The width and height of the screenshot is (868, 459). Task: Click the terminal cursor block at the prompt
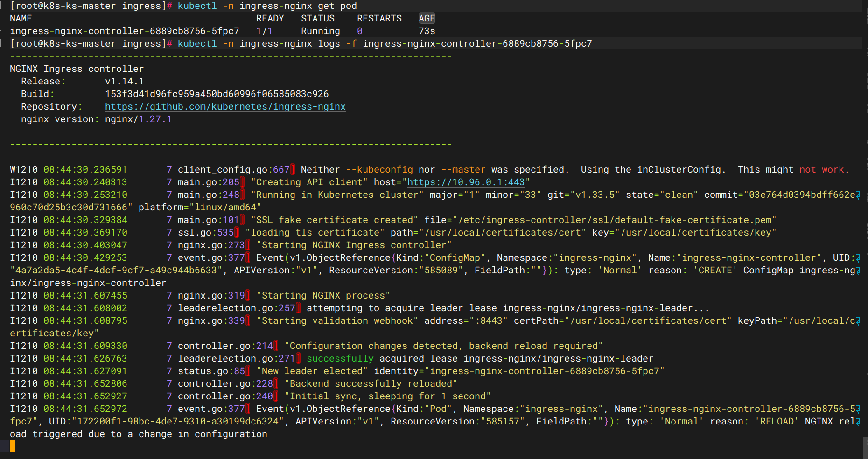coord(13,446)
